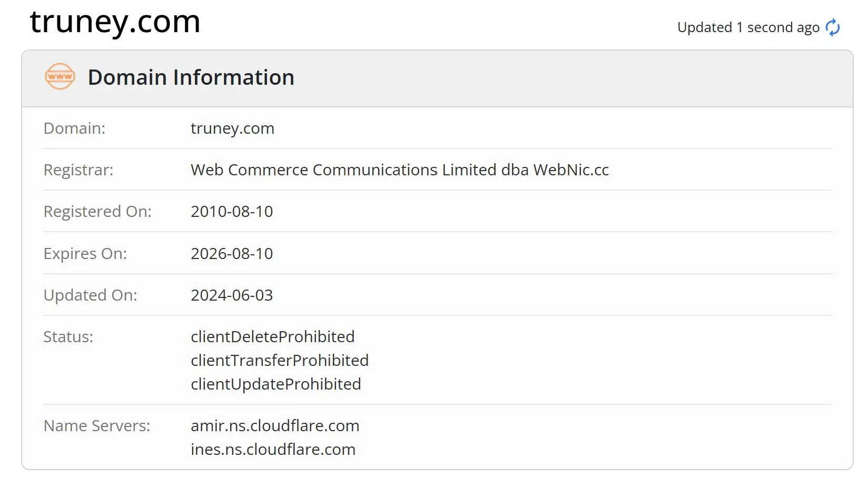Click the expiry date 2026-08-10
868x477 pixels.
232,254
